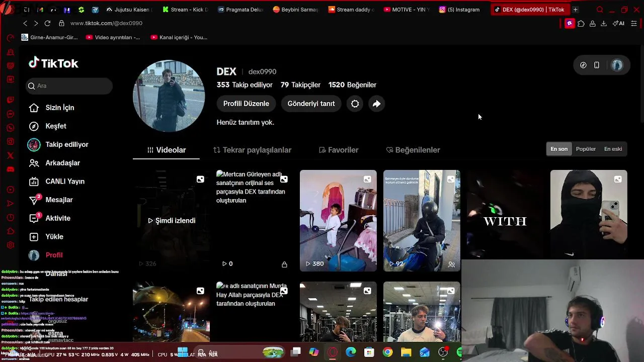Switch to Stream - Kick tab
The height and width of the screenshot is (362, 644).
[185, 10]
